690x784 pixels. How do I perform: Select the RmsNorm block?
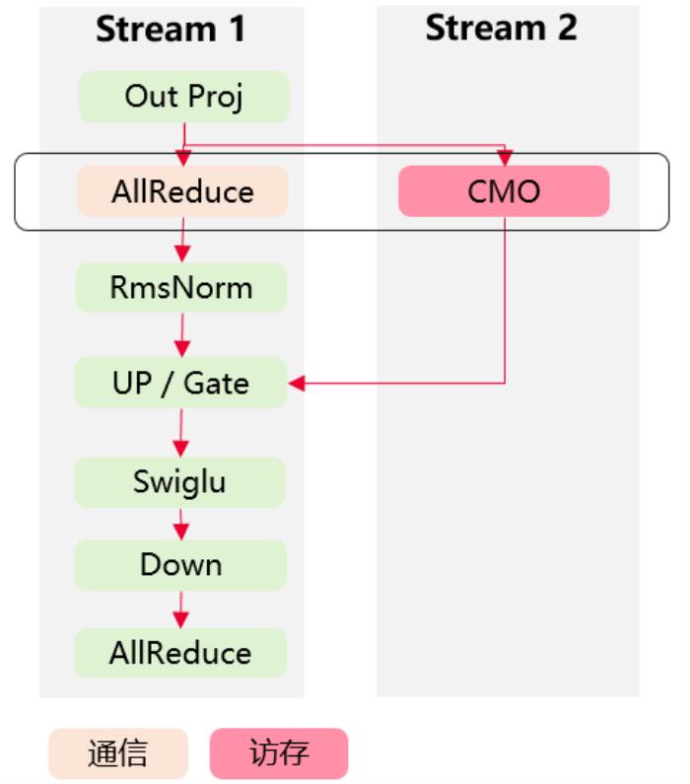point(181,288)
